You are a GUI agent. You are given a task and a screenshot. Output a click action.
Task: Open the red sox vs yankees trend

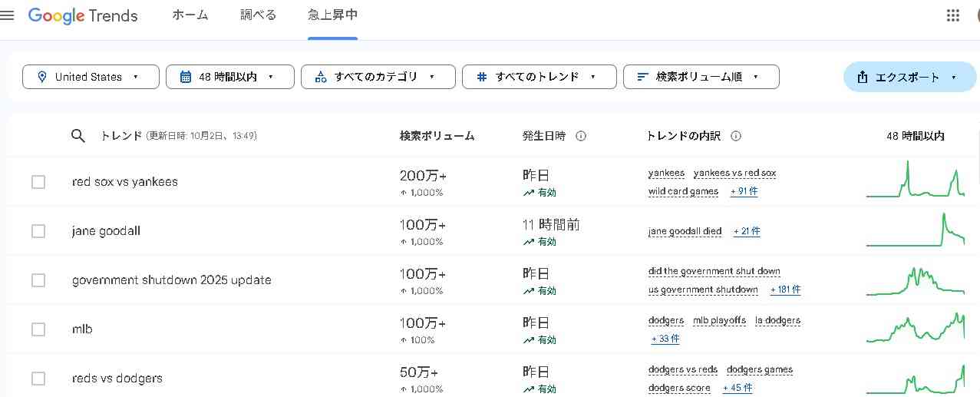point(125,182)
